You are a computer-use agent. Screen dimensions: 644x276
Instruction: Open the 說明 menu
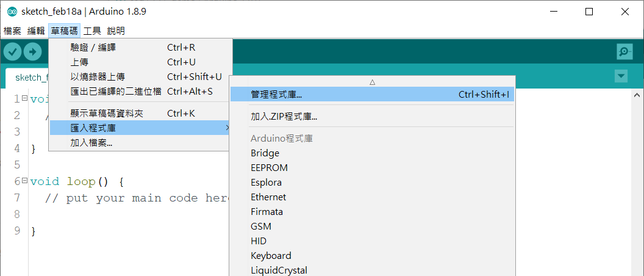coord(116,31)
